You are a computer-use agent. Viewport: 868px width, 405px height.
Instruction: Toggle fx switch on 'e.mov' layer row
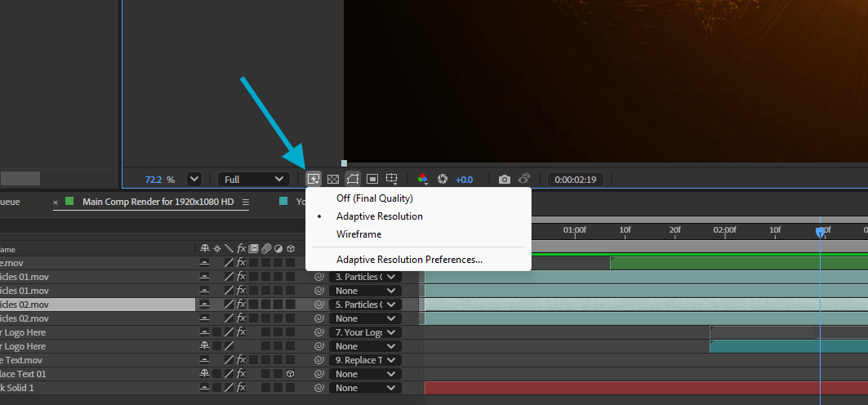(242, 263)
